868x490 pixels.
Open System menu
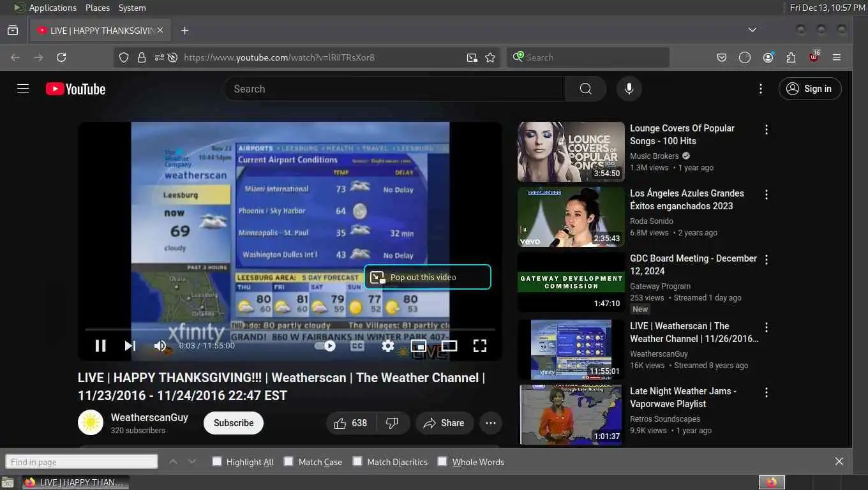click(x=132, y=8)
